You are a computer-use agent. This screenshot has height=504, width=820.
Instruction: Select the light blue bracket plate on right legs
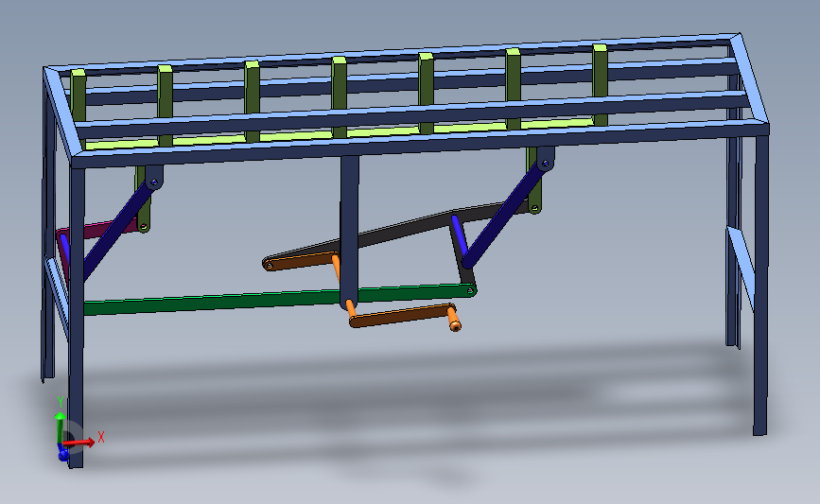[740, 267]
